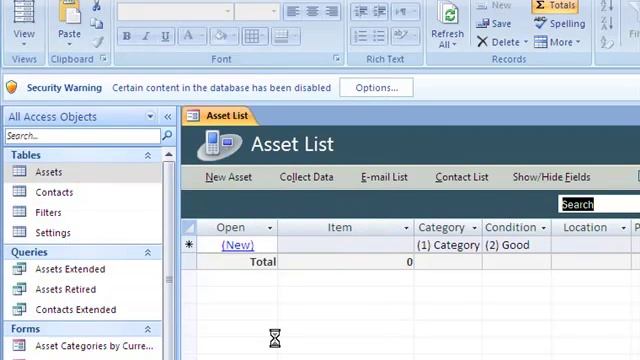
Task: Toggle Bold formatting
Action: click(127, 36)
